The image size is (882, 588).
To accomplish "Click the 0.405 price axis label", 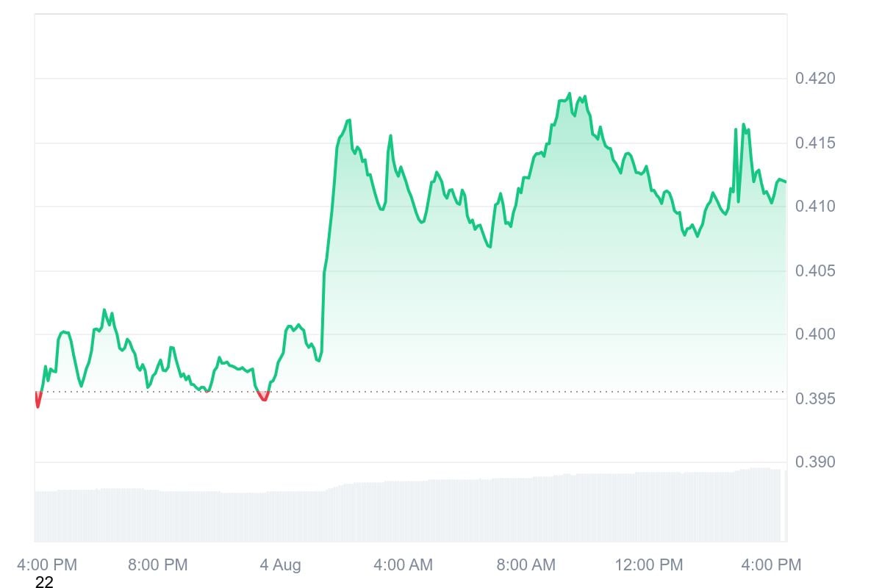I will (816, 271).
